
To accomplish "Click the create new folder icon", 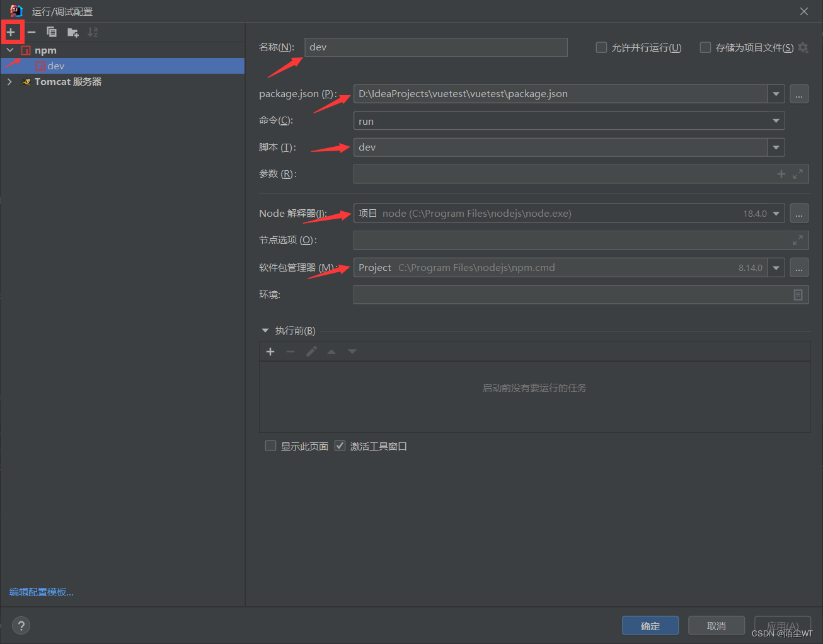I will point(72,32).
